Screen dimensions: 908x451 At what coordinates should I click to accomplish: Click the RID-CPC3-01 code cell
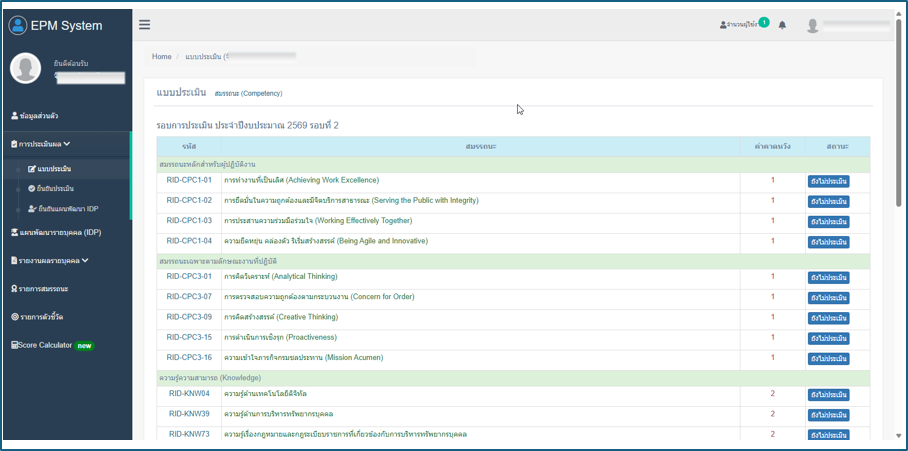point(189,277)
